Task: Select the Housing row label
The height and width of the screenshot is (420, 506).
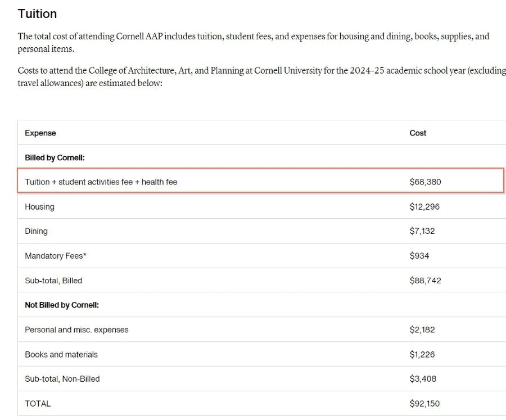Action: pos(39,207)
